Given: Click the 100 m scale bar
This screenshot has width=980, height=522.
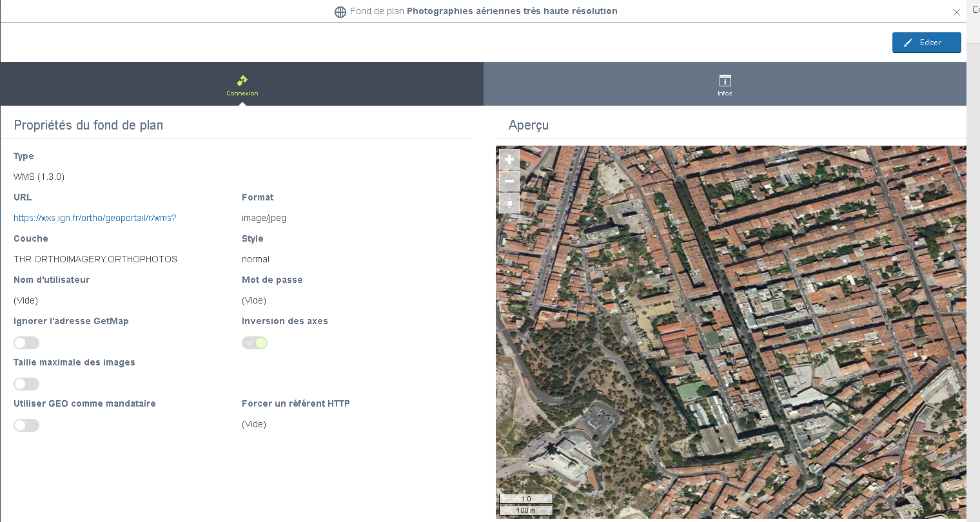Looking at the screenshot, I should tap(525, 510).
